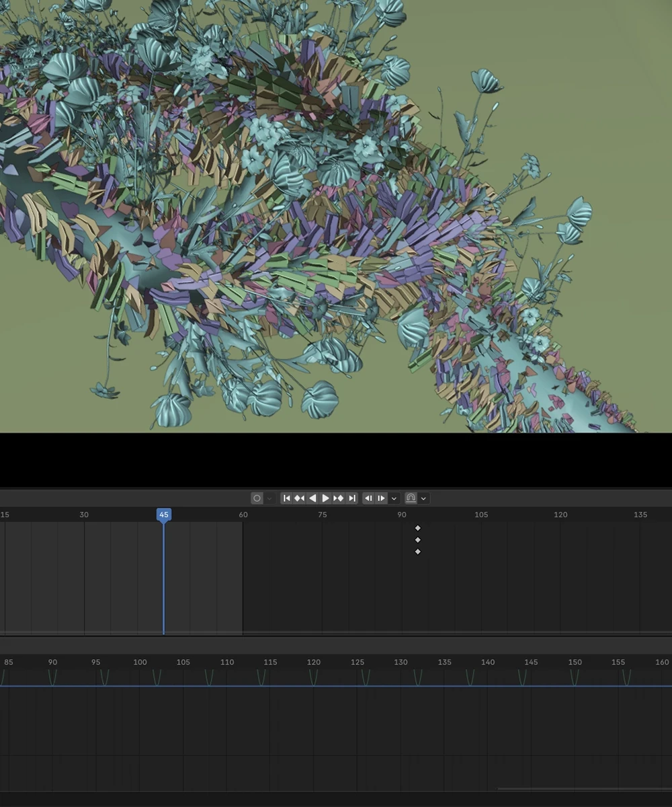Play the animation forward

(326, 498)
